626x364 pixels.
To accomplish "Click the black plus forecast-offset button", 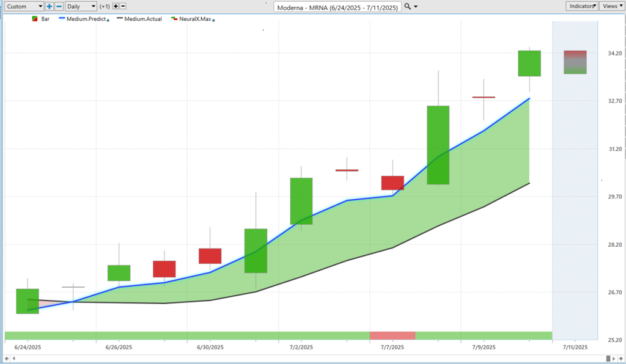I will click(x=116, y=6).
